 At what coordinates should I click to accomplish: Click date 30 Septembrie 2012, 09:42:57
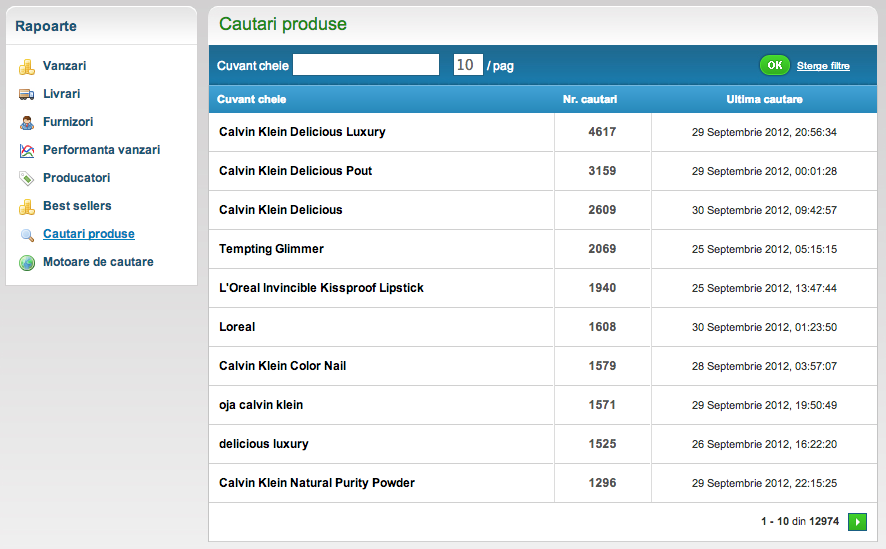coord(765,210)
